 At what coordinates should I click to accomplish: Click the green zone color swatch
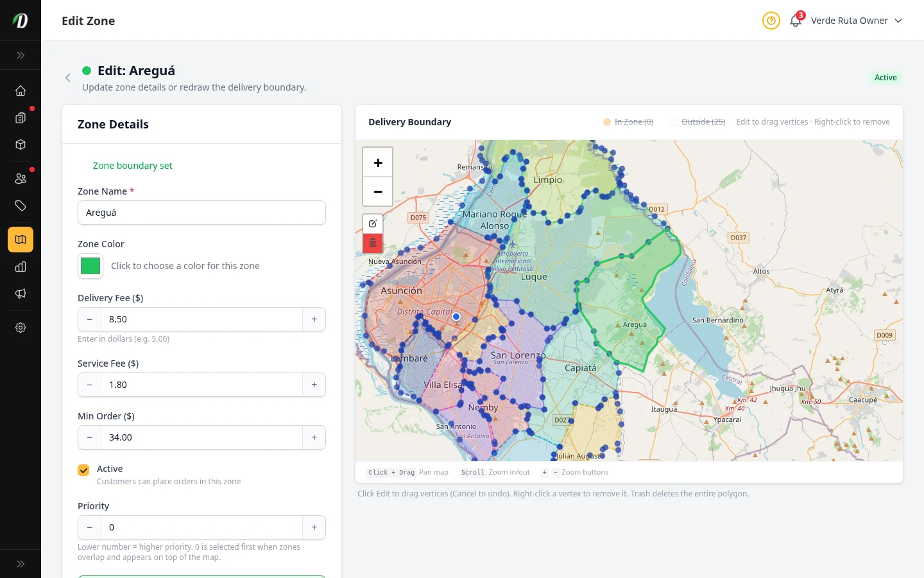90,266
